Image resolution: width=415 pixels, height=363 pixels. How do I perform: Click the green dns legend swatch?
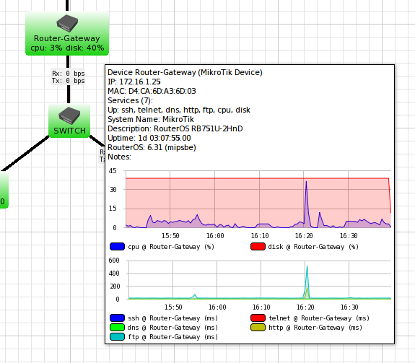point(117,327)
